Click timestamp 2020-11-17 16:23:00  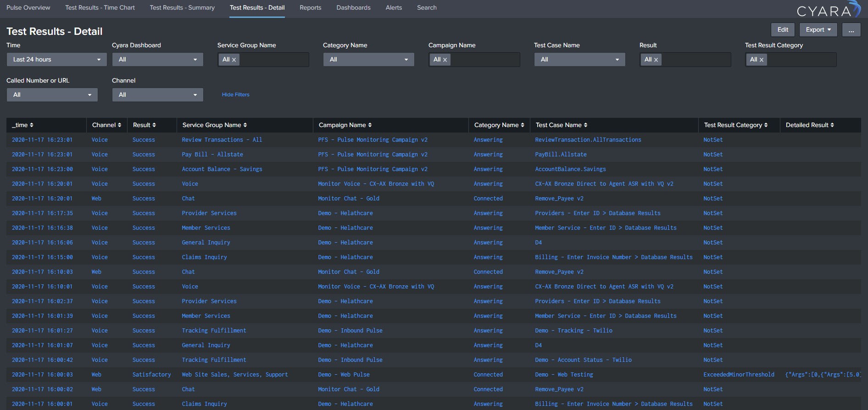pyautogui.click(x=42, y=169)
